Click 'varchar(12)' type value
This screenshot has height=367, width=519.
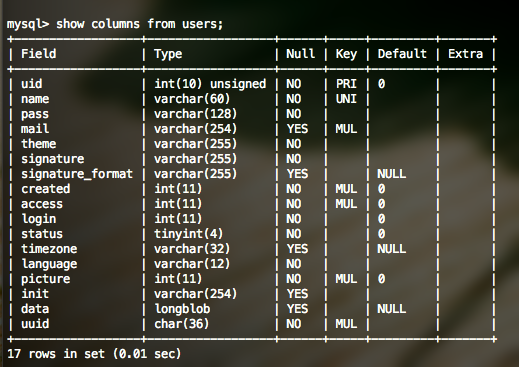[x=192, y=264]
